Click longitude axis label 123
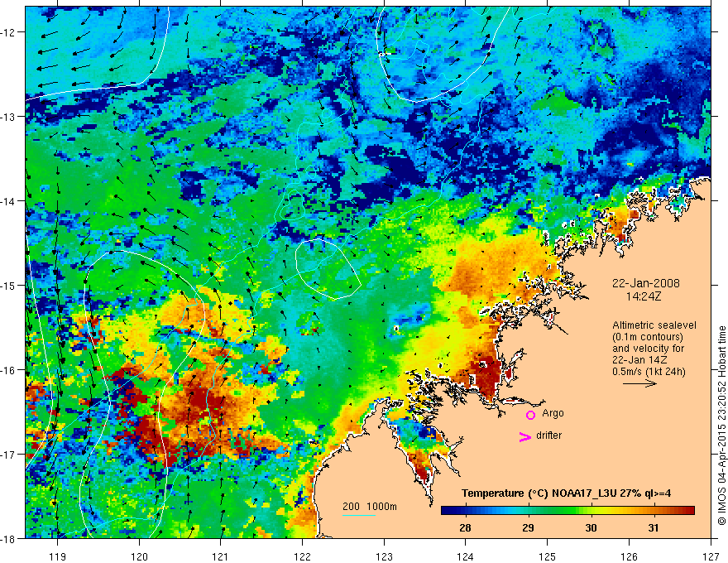This screenshot has height=563, width=728. coord(384,556)
